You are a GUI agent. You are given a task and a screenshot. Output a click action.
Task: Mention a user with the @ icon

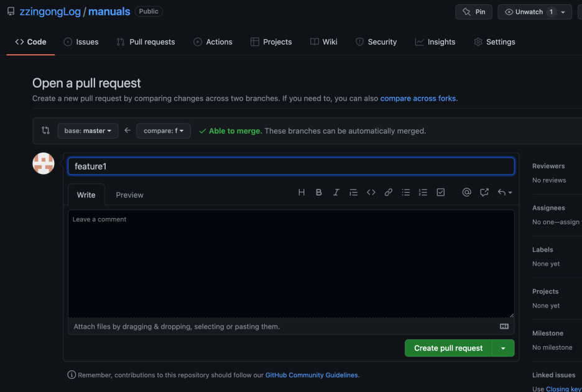pos(466,192)
